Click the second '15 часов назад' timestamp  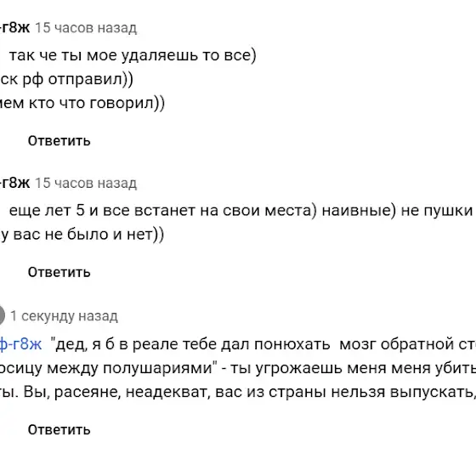[x=86, y=183]
